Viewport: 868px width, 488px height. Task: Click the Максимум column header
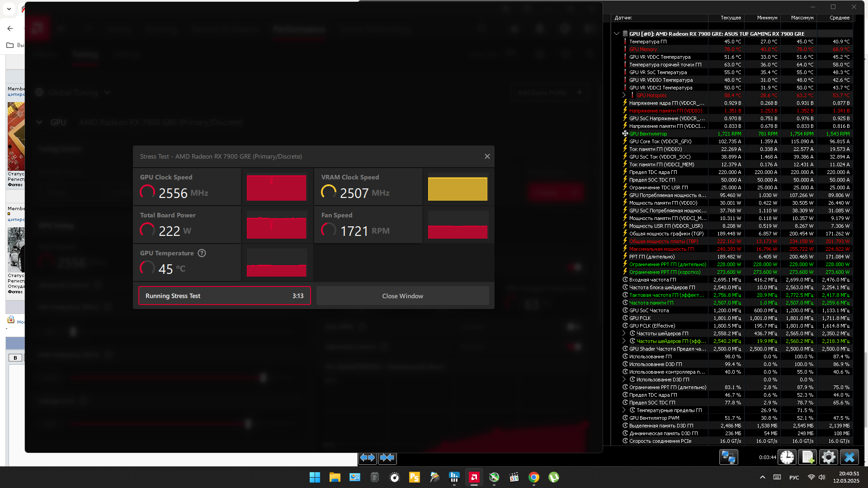(x=802, y=18)
